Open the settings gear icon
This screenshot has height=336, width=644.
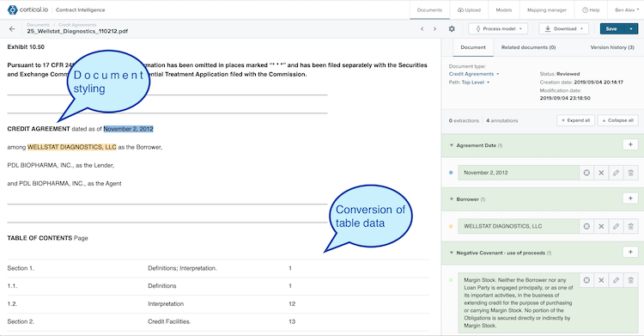452,29
